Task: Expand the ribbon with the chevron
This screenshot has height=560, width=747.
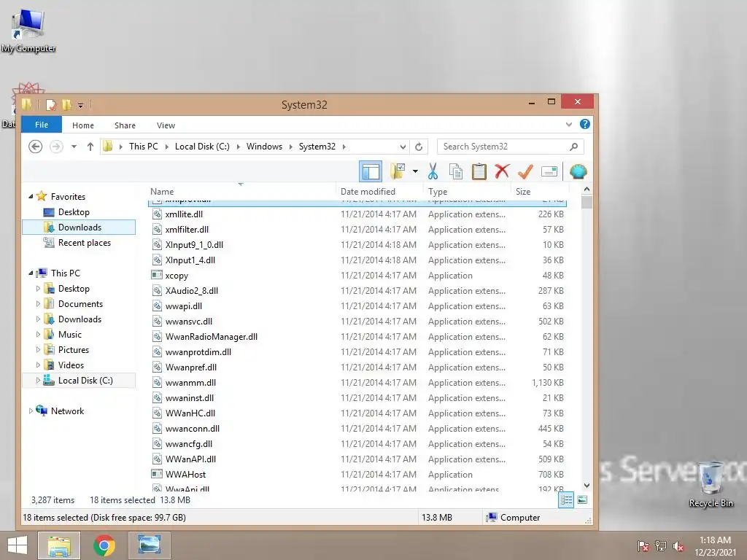Action: 568,125
